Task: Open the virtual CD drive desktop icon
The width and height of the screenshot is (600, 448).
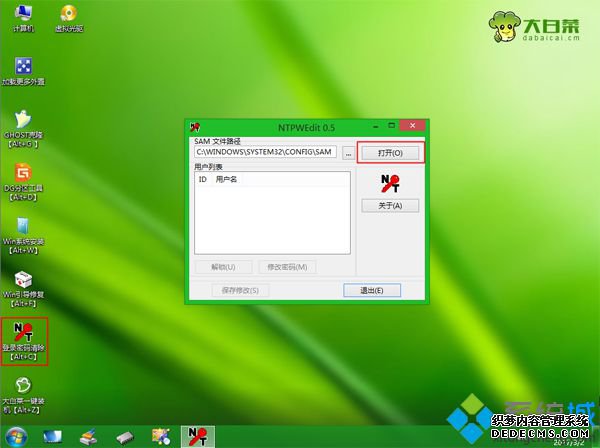Action: [x=69, y=18]
